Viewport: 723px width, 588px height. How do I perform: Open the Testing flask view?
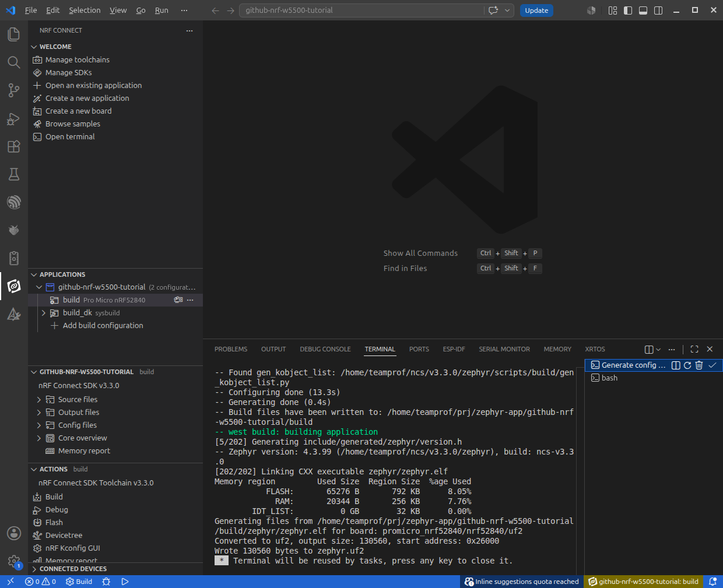click(x=14, y=174)
